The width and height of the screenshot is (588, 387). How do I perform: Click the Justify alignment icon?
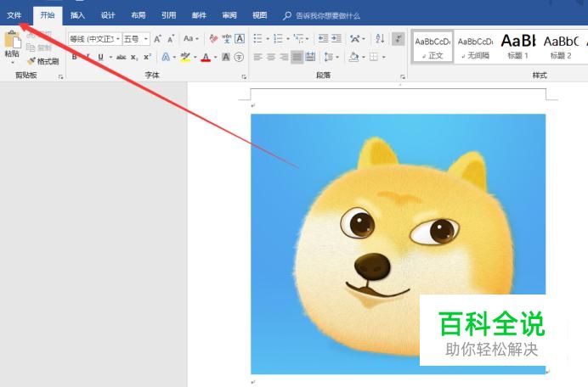click(x=297, y=57)
